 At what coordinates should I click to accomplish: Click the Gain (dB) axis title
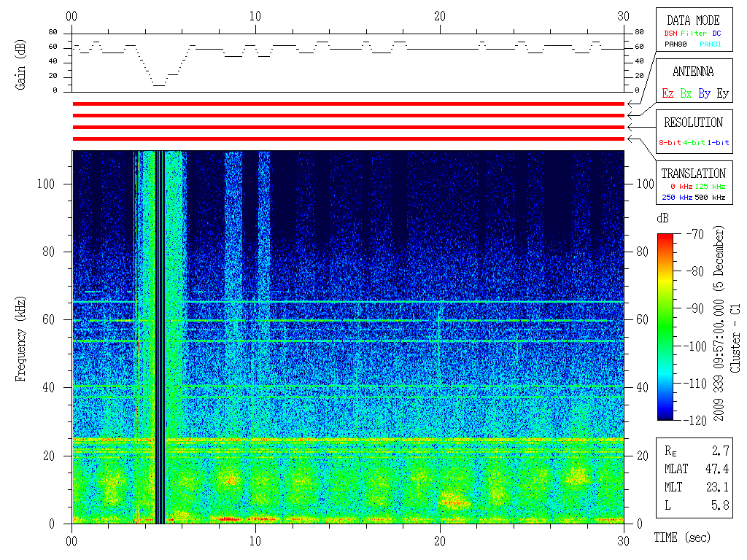(20, 65)
